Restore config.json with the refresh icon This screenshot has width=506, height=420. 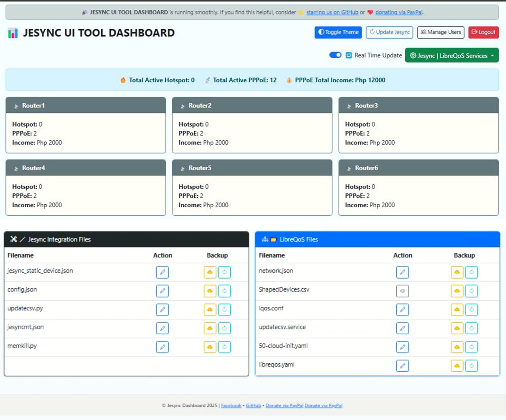click(x=225, y=291)
